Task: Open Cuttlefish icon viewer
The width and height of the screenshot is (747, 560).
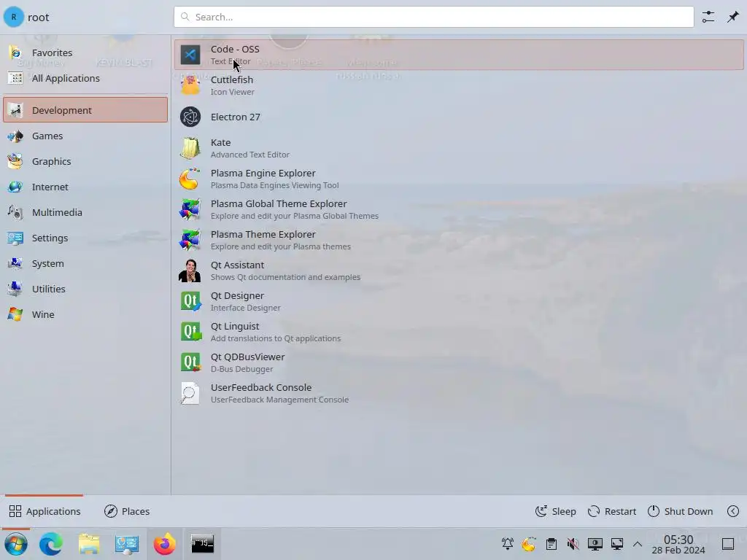Action: [x=459, y=86]
